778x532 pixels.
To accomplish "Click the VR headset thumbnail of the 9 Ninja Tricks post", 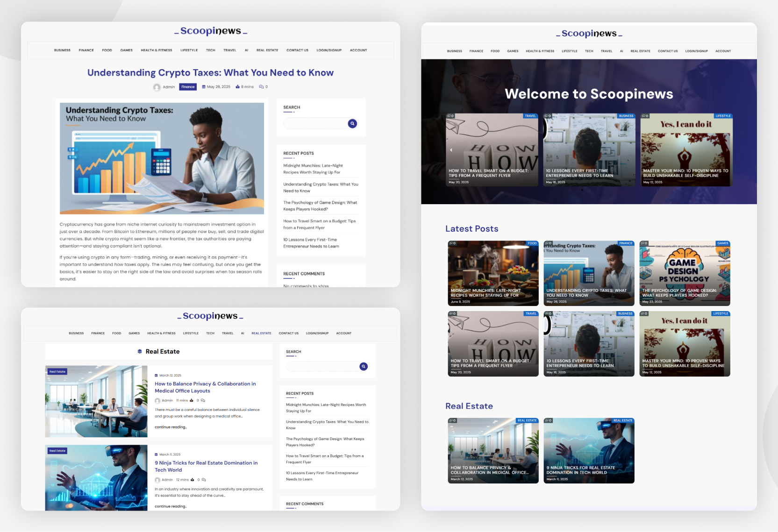I will tap(96, 478).
